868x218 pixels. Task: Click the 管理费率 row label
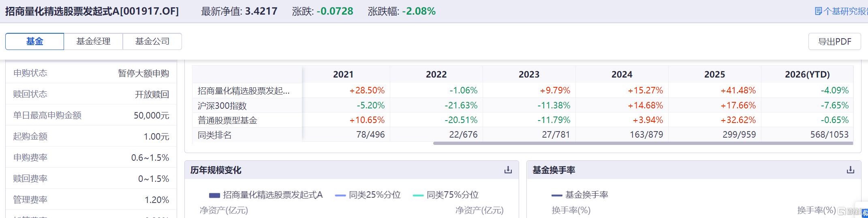click(30, 200)
